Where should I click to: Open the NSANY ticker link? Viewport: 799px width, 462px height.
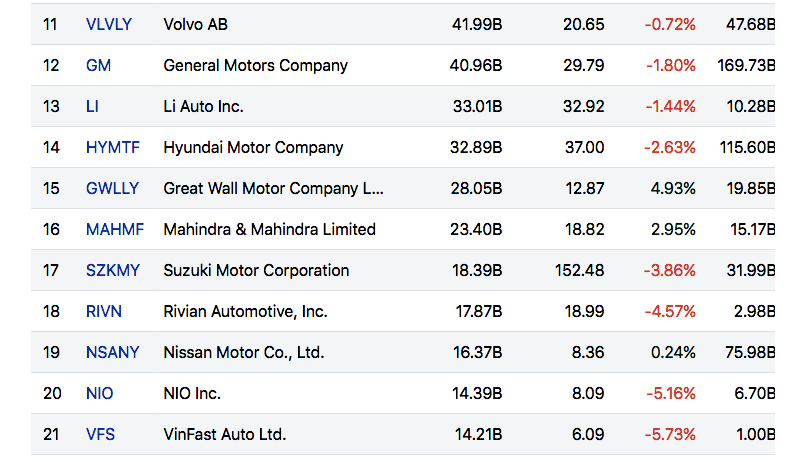pyautogui.click(x=113, y=352)
